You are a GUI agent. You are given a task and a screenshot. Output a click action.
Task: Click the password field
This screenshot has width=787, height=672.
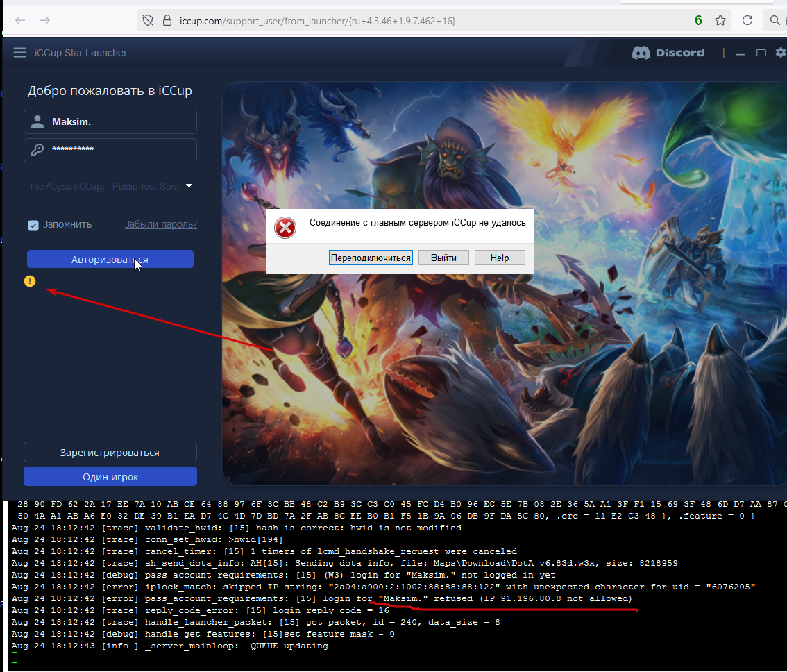point(110,150)
